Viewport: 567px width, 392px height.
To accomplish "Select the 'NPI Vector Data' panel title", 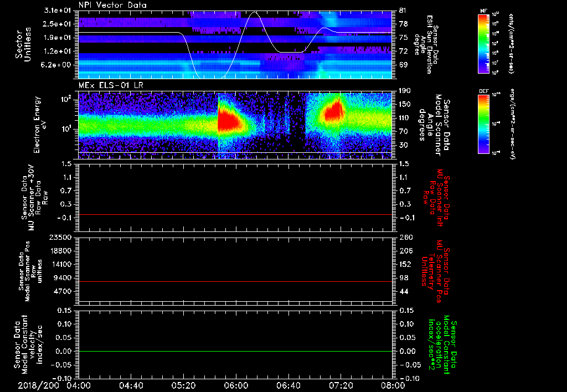I will tap(112, 5).
